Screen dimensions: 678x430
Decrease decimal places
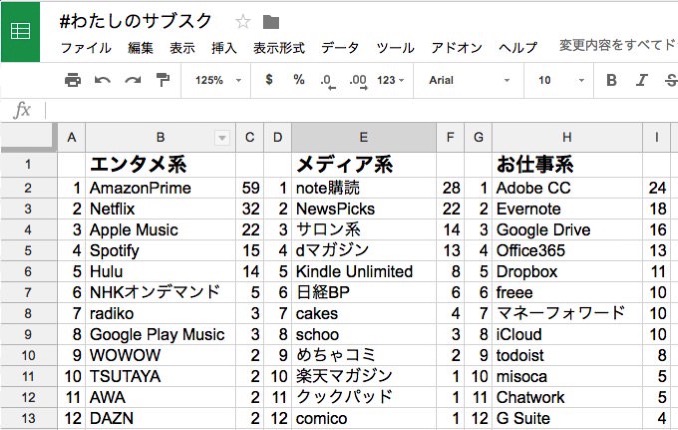328,81
